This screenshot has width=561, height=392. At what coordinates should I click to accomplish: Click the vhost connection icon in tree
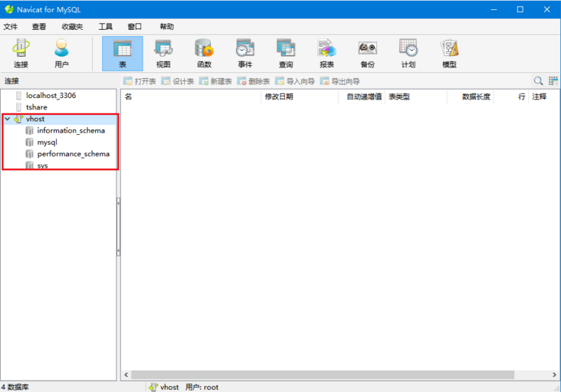click(x=18, y=119)
